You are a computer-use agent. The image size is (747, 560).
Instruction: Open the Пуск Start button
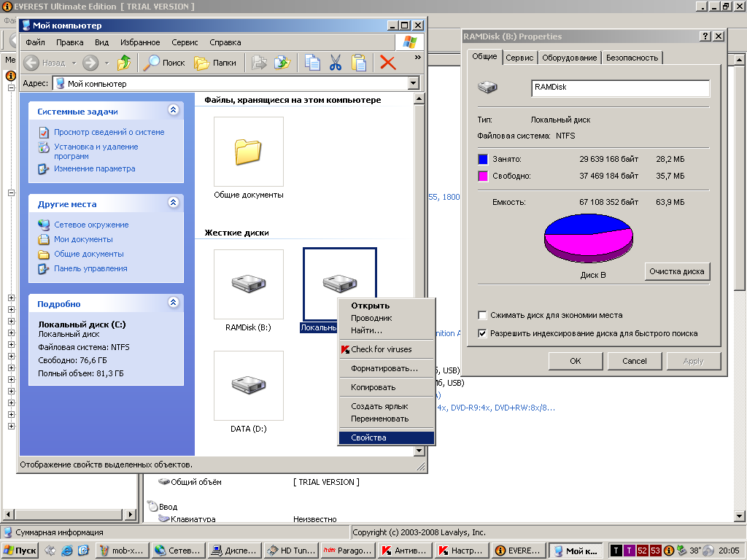coord(20,551)
